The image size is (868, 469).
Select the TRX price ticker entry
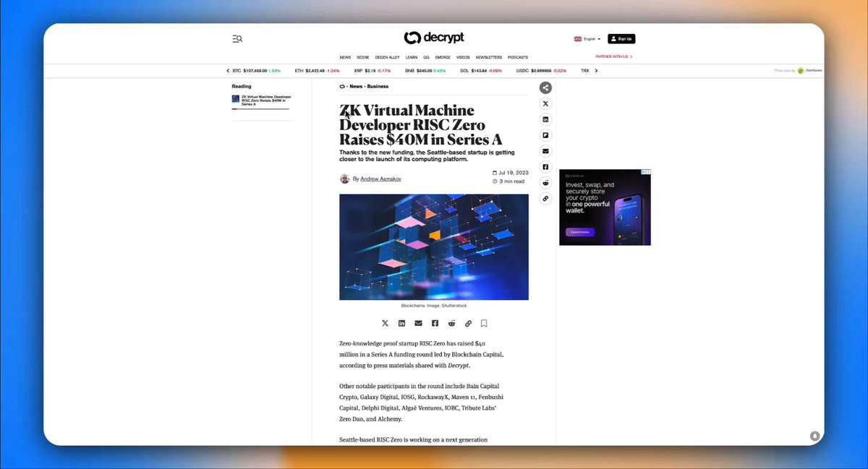(x=585, y=71)
